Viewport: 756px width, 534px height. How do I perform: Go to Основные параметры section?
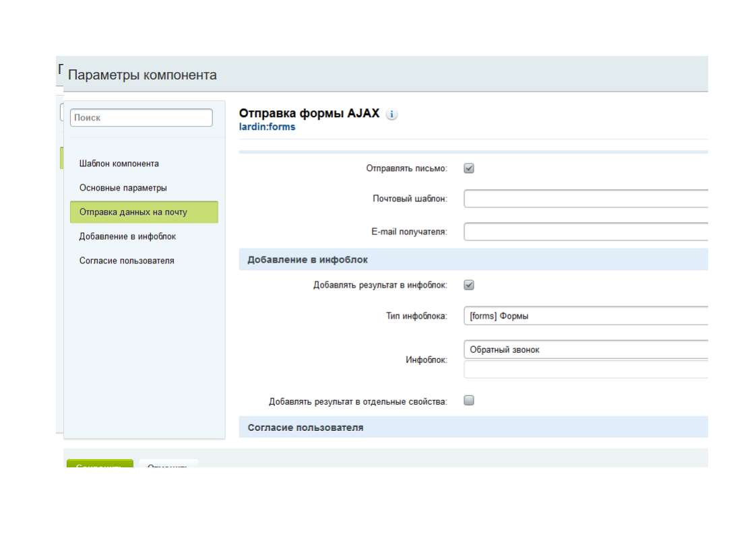pos(123,188)
